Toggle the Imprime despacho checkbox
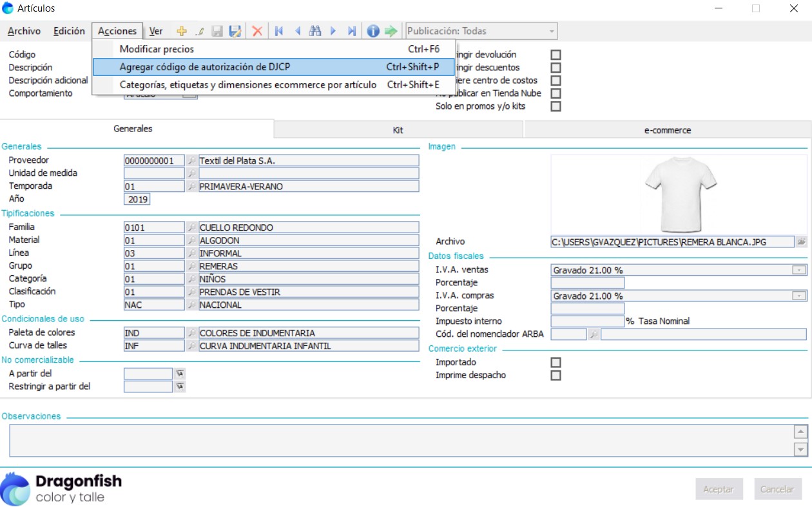Screen dimensions: 812x507 click(x=556, y=376)
